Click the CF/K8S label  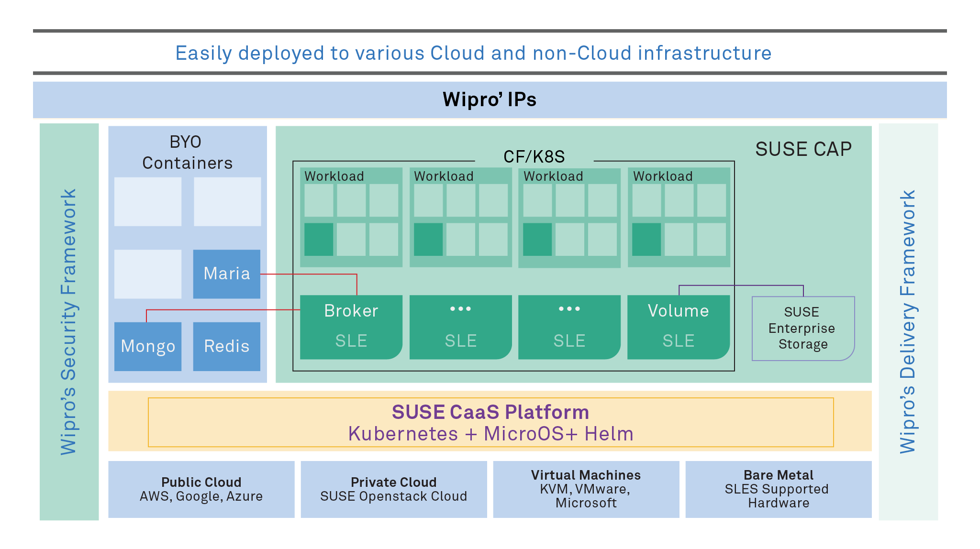534,157
